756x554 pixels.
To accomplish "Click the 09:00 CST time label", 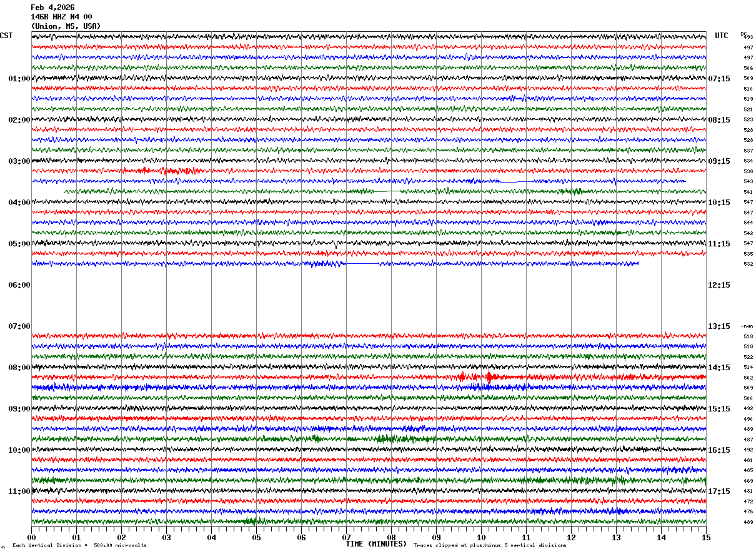I will click(19, 409).
